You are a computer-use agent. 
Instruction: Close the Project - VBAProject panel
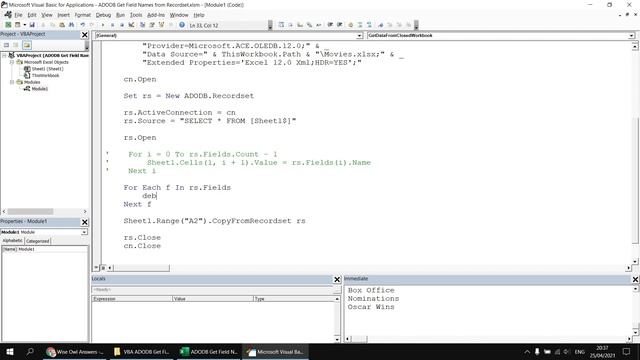85,35
